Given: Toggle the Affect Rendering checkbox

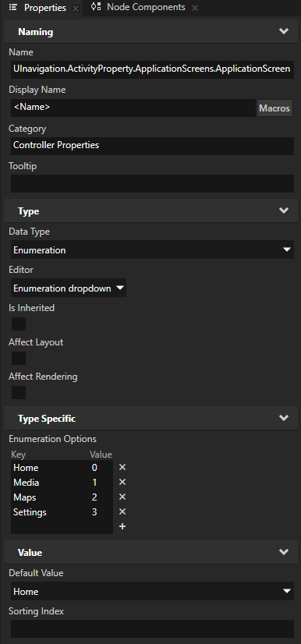Looking at the screenshot, I should point(19,392).
